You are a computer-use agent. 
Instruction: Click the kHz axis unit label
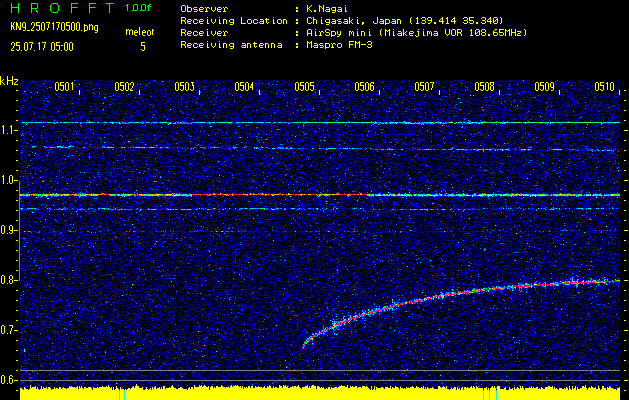tap(9, 81)
